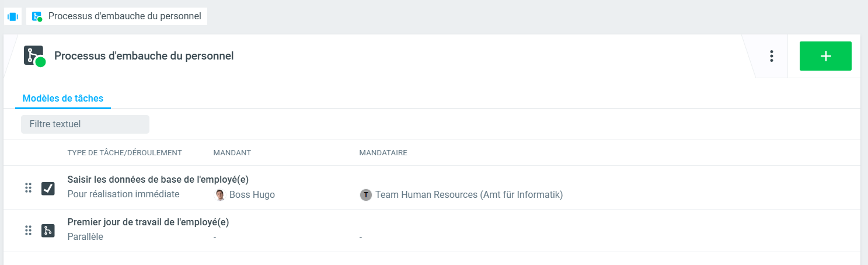
Task: Click the checkmark task icon of first row
Action: pyautogui.click(x=48, y=188)
